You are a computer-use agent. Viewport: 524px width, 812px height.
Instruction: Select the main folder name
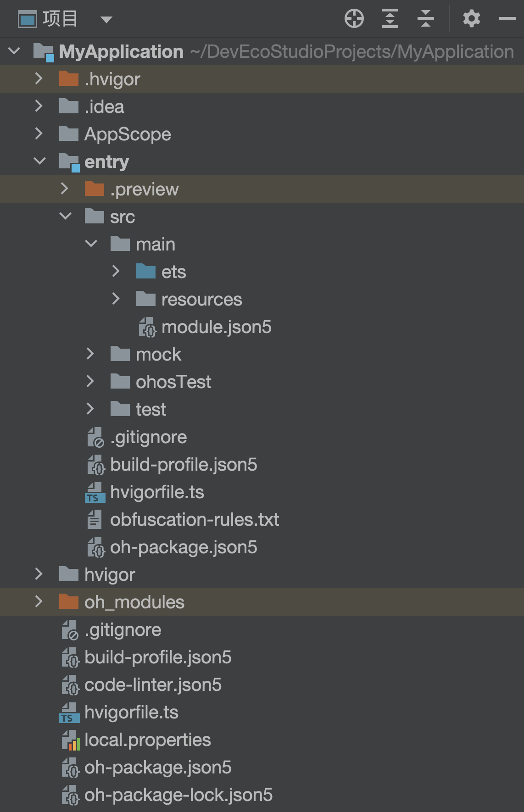click(x=156, y=244)
